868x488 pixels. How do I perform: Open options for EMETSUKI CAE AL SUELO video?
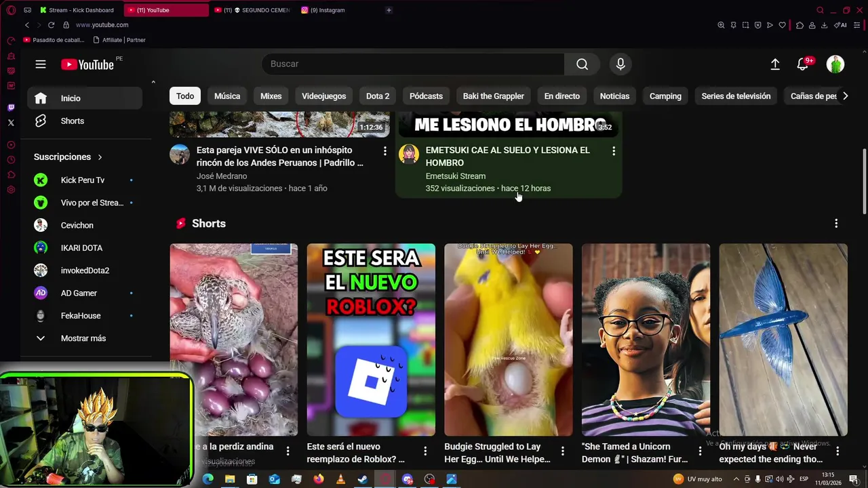tap(614, 151)
